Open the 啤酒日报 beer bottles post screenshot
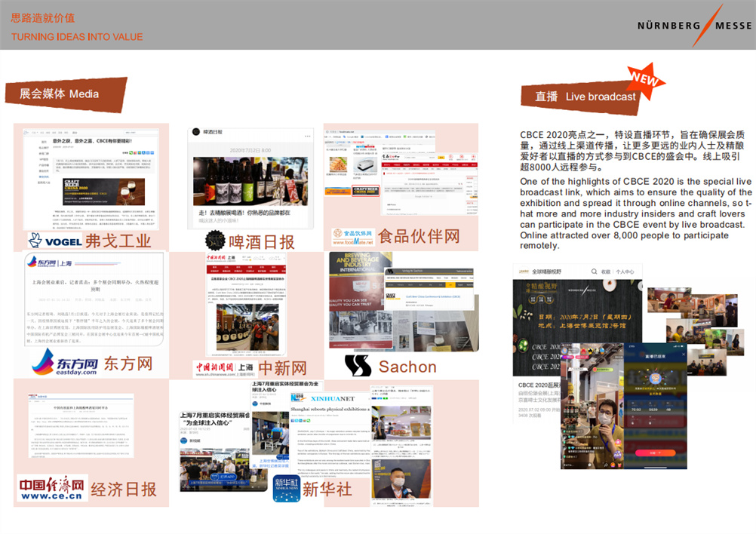The width and height of the screenshot is (756, 534). coord(250,177)
